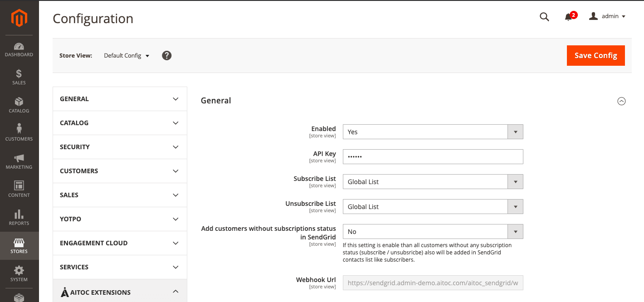644x302 pixels.
Task: Click the Magento logo icon
Action: coord(19,18)
